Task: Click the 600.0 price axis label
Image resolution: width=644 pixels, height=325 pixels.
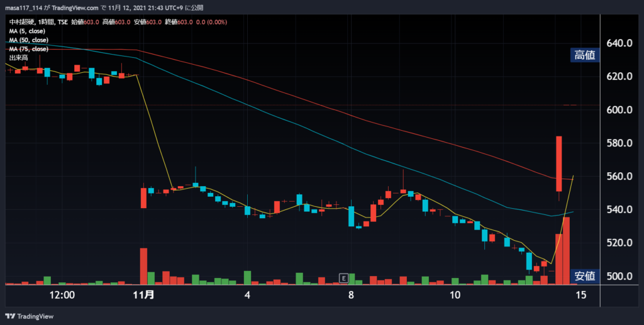Action: tap(619, 110)
